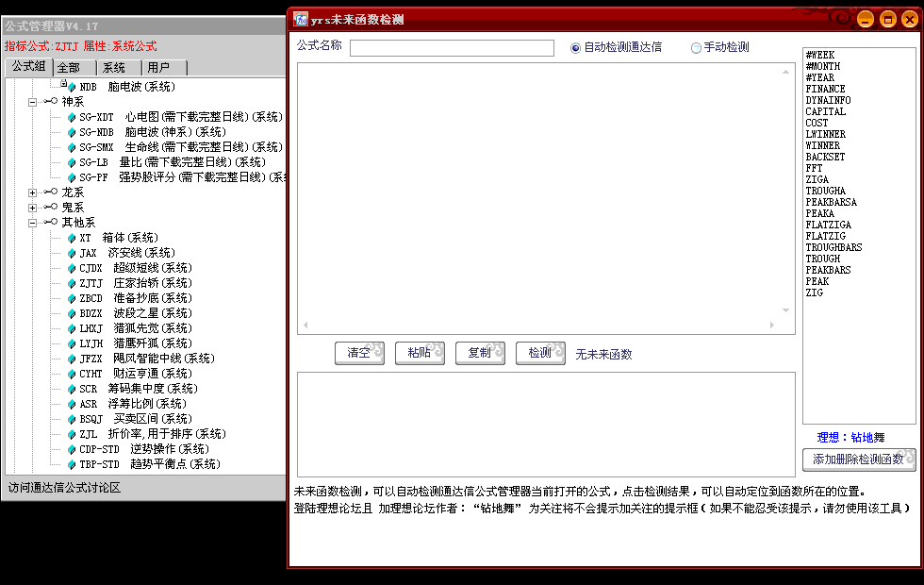Click the 清空 button to clear text

click(359, 353)
